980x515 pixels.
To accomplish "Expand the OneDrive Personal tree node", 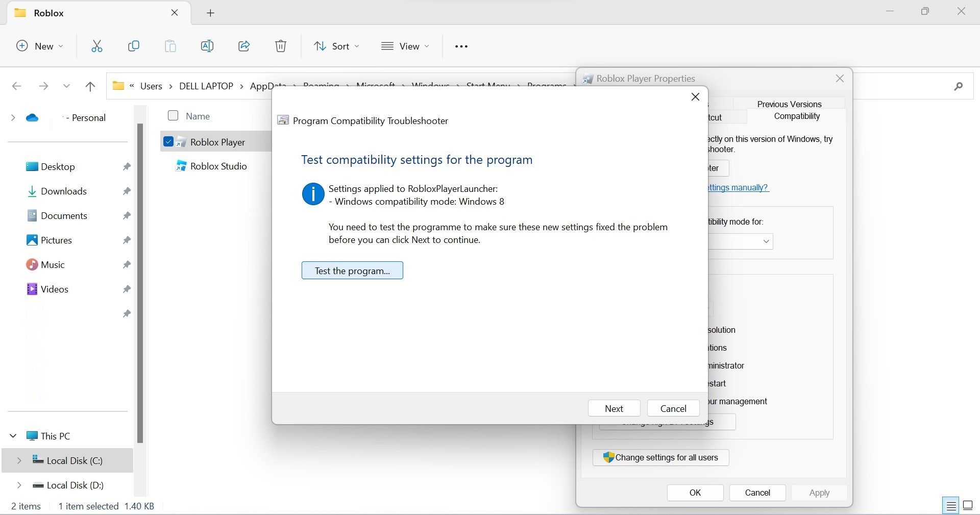I will coord(13,118).
